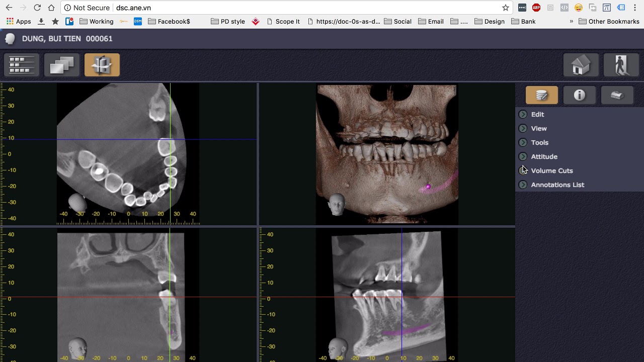Go back in browser history
This screenshot has width=644, height=362.
[x=9, y=8]
